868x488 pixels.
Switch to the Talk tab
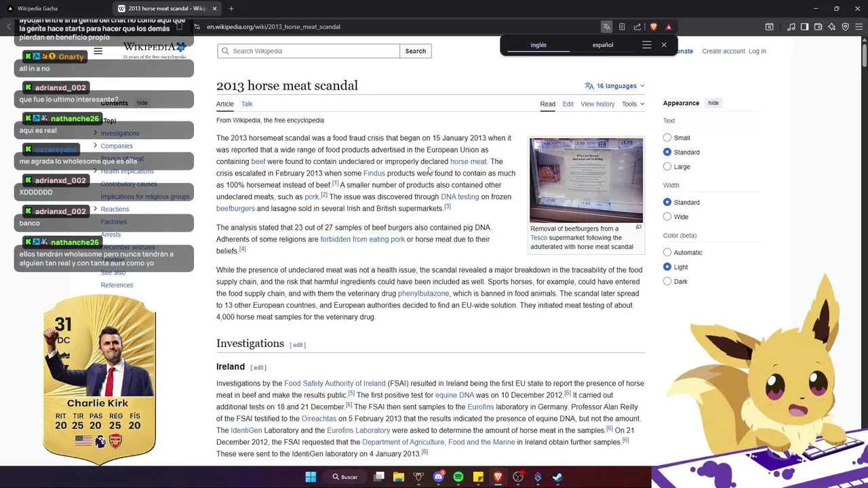(247, 104)
